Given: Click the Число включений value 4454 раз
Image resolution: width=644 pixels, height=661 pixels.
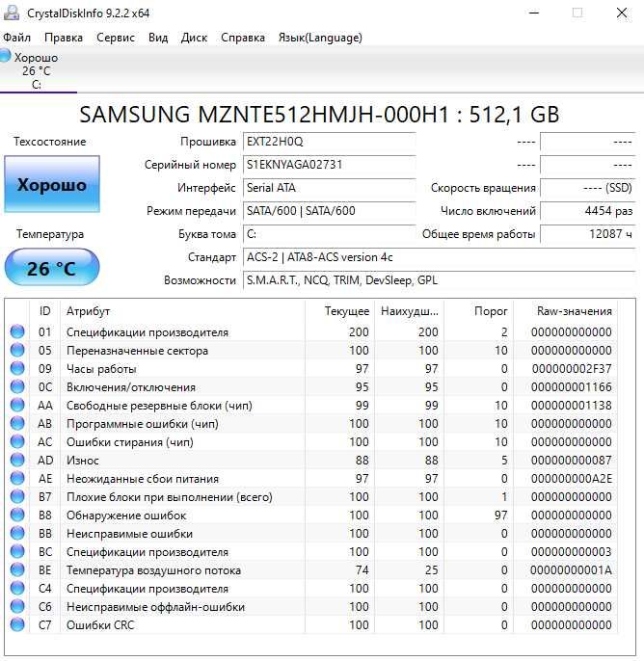Looking at the screenshot, I should pos(587,211).
